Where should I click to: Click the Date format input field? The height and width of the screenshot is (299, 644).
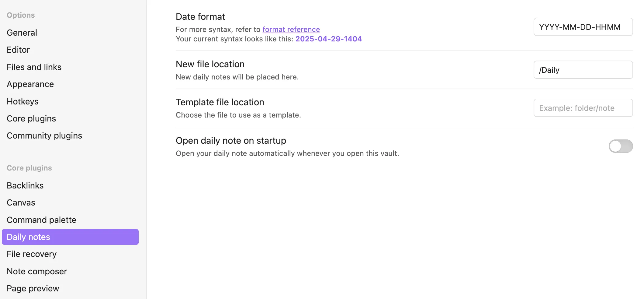(583, 27)
